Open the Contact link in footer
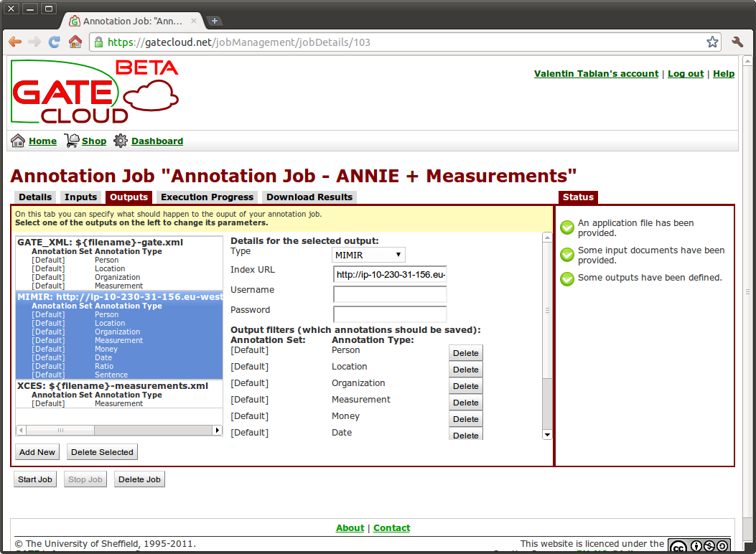 pyautogui.click(x=391, y=528)
